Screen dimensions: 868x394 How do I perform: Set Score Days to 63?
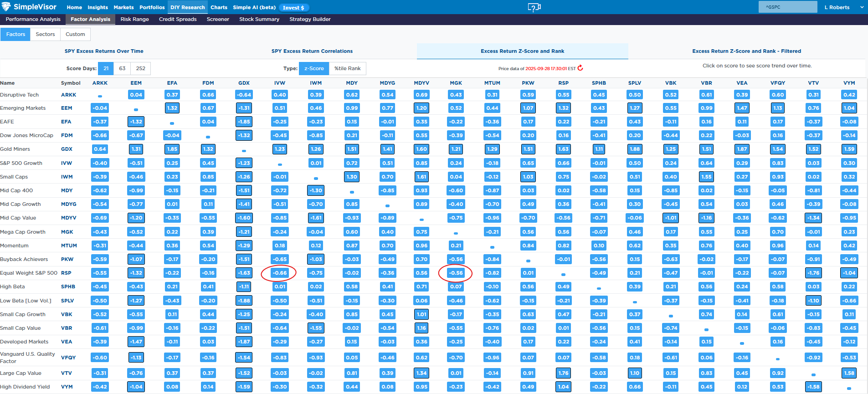pos(122,68)
